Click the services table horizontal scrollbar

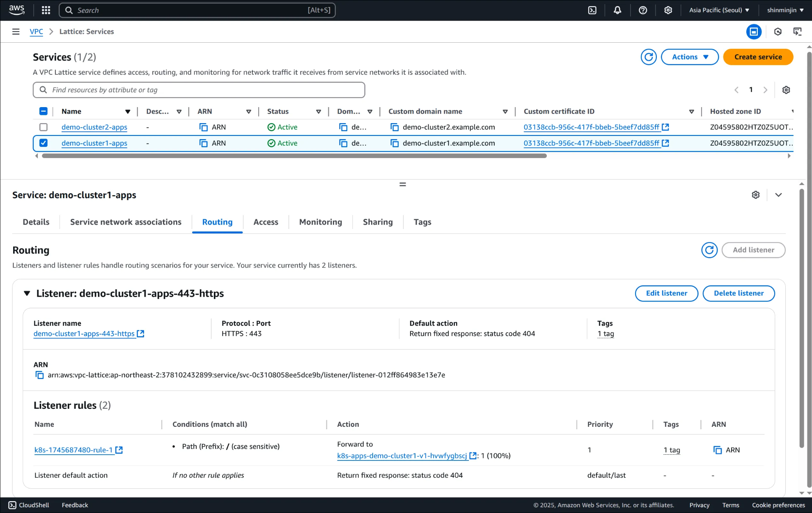294,156
